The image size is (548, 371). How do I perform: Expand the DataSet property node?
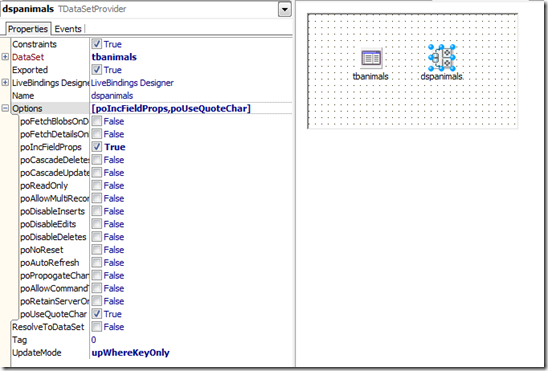pos(5,57)
